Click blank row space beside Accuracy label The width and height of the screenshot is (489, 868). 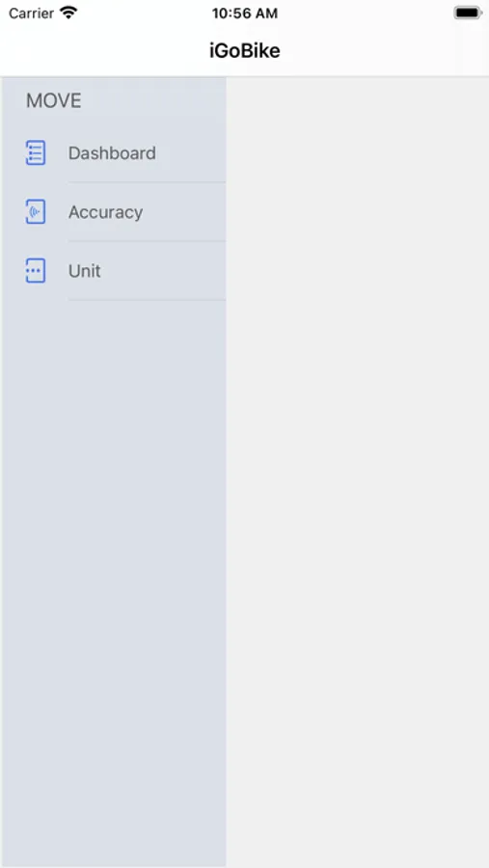click(x=184, y=212)
